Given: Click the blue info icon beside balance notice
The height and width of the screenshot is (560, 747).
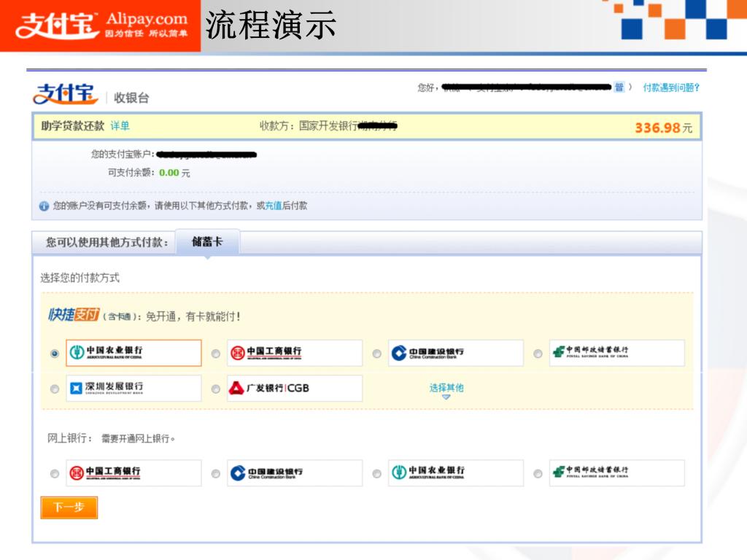Looking at the screenshot, I should click(44, 206).
